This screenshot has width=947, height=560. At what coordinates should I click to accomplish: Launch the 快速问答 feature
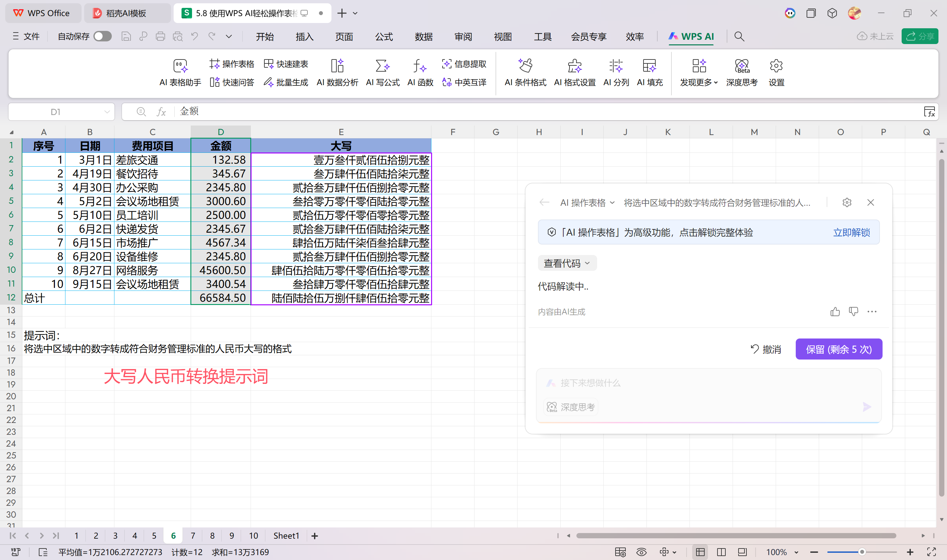click(x=232, y=82)
